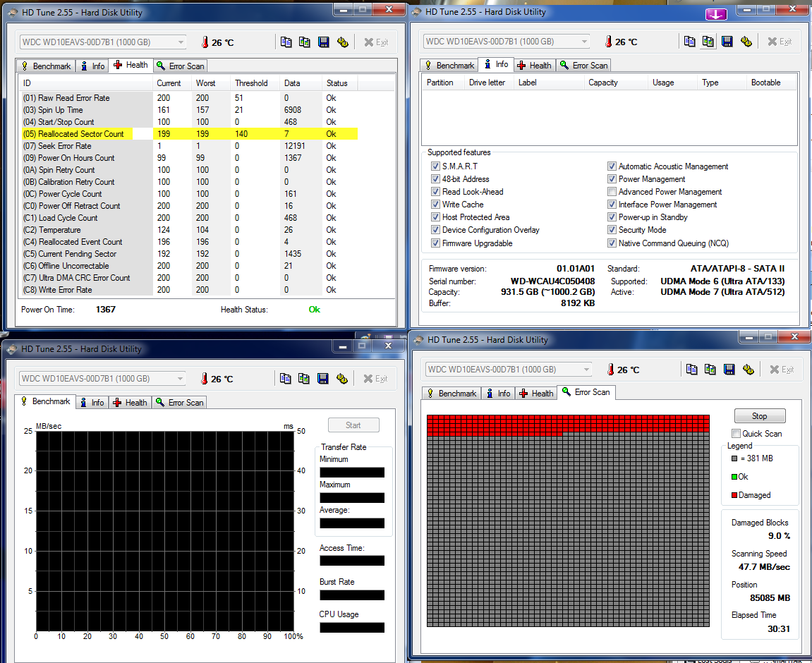Save floppy icon in Error Scan window toolbar
This screenshot has width=812, height=663.
pyautogui.click(x=729, y=369)
